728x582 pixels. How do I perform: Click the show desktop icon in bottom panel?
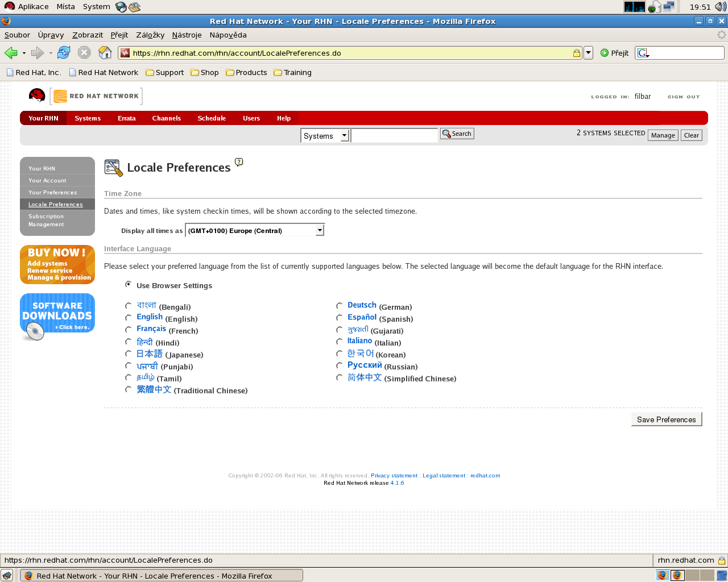click(7, 575)
